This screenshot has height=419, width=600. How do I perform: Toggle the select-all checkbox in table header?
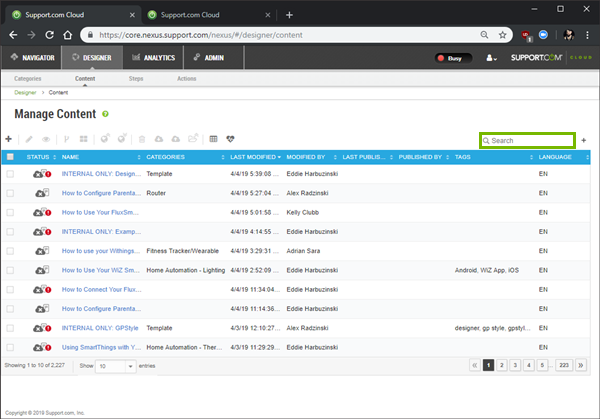[10, 157]
